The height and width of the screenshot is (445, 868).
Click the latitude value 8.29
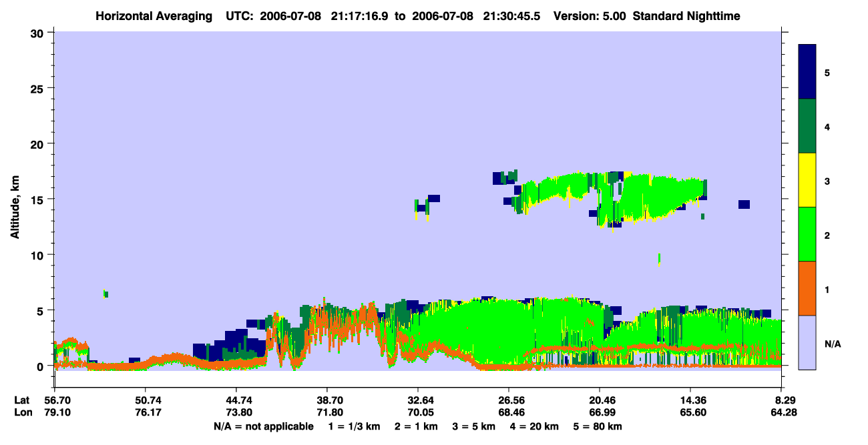tap(784, 400)
